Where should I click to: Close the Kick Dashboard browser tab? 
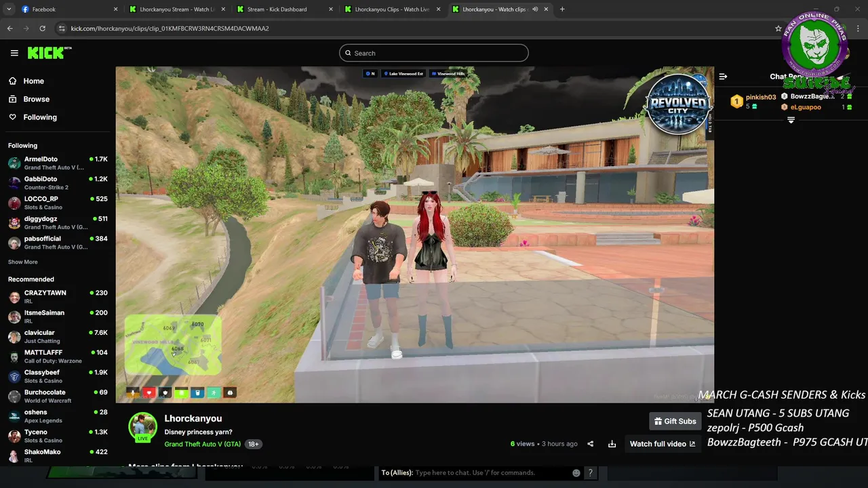click(x=331, y=9)
